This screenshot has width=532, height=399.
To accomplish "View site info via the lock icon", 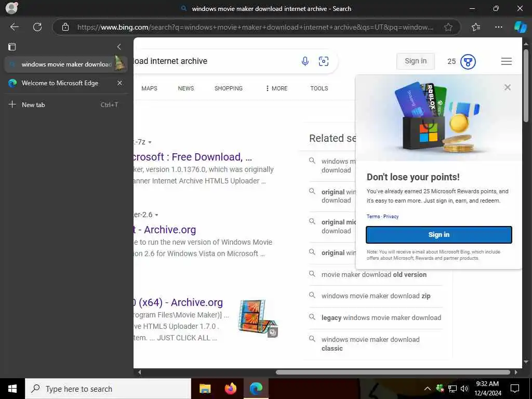I will point(65,27).
